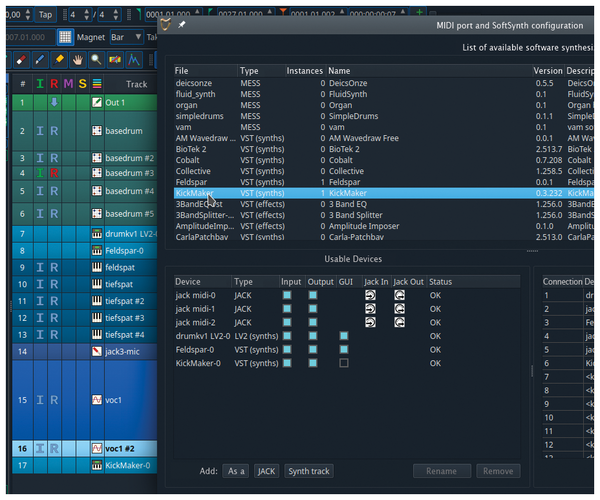600x500 pixels.
Task: Click the audio input icon of jack3-mic track
Action: click(x=97, y=351)
